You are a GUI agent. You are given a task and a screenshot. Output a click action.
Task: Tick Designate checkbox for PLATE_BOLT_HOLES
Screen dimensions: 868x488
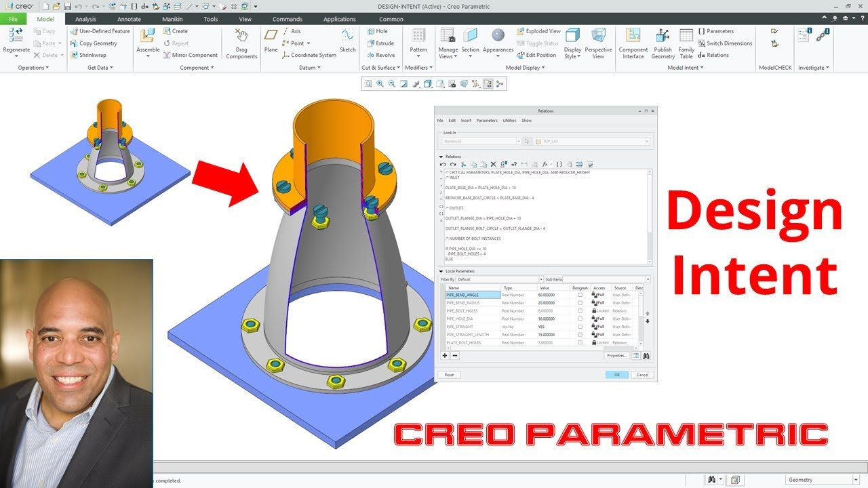pos(580,342)
